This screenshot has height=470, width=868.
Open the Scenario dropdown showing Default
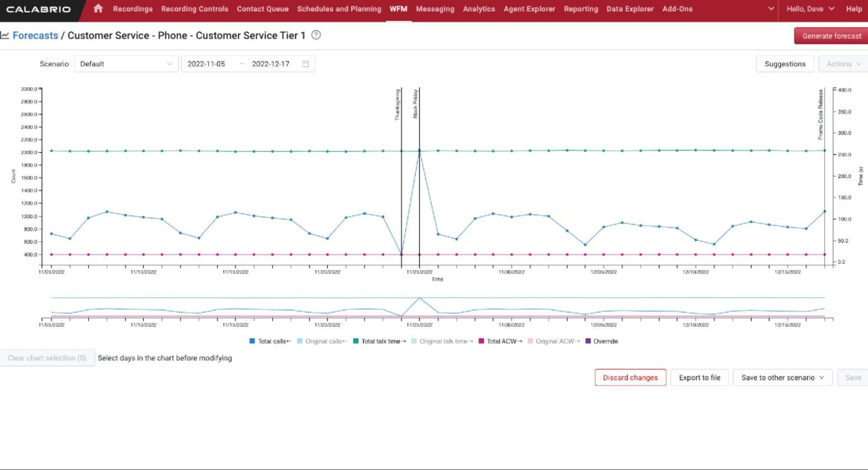coord(126,64)
